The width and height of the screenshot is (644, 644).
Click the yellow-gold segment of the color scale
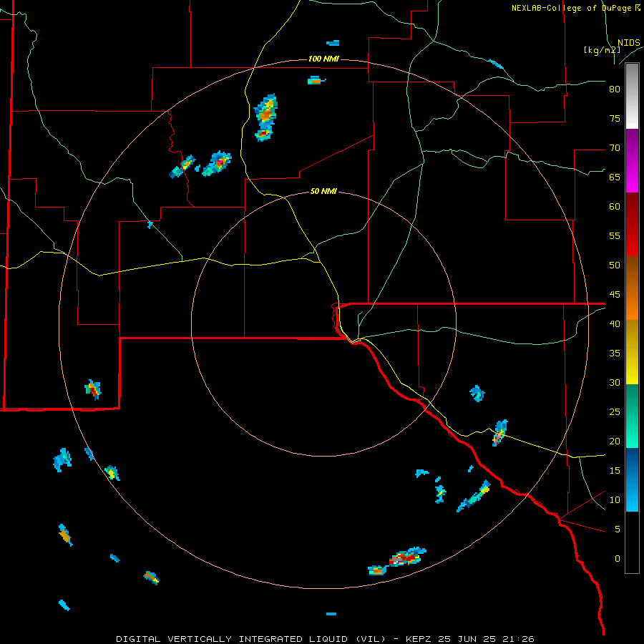tap(632, 352)
